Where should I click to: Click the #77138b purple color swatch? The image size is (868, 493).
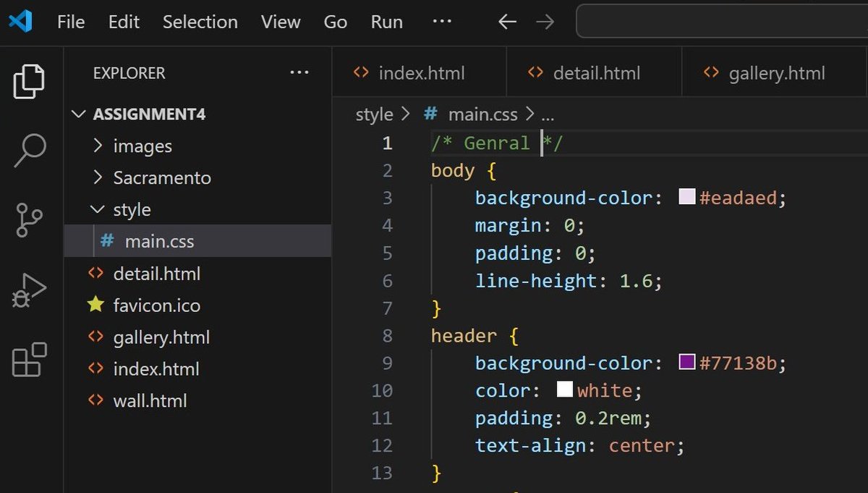coord(687,363)
